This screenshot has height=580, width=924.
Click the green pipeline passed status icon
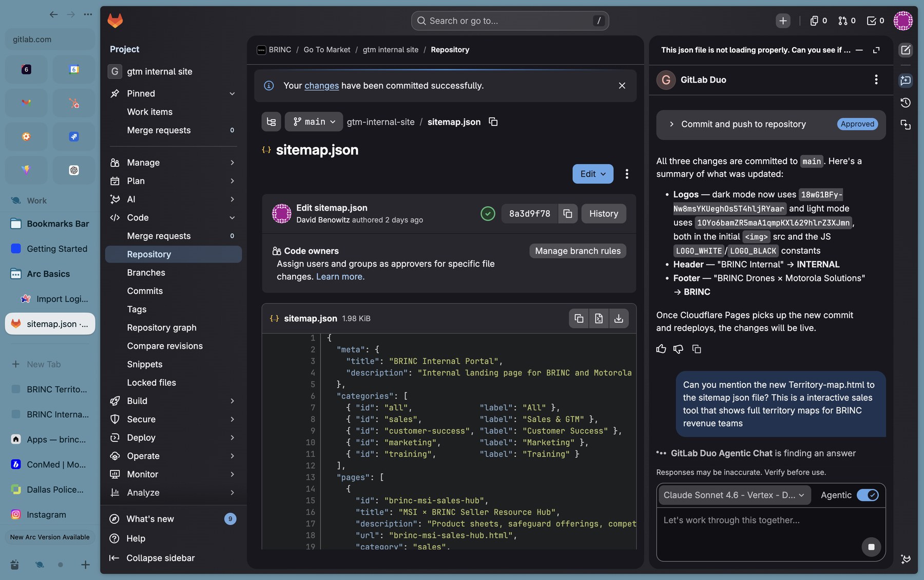(488, 214)
